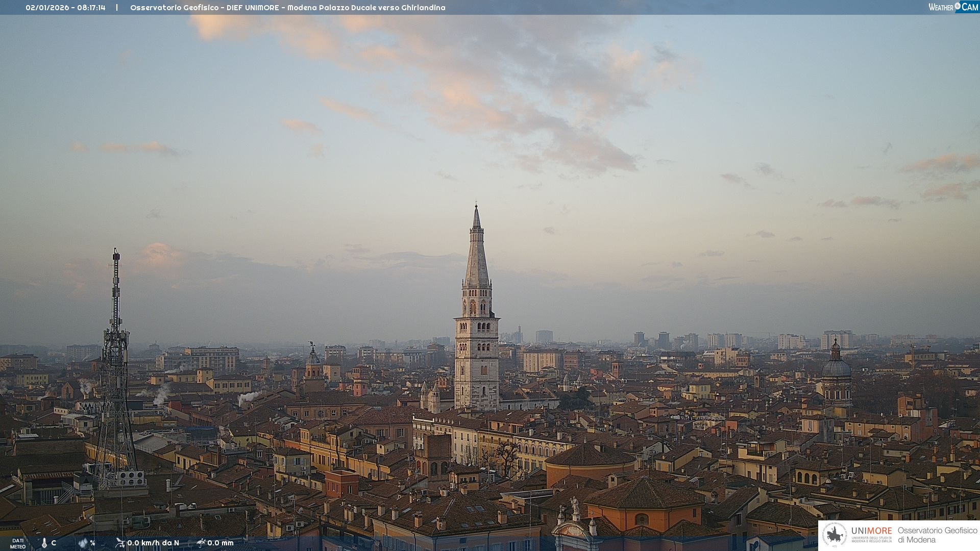Click the air conditioner units beneath antenna
Screen dimensions: 980x551
(131, 478)
